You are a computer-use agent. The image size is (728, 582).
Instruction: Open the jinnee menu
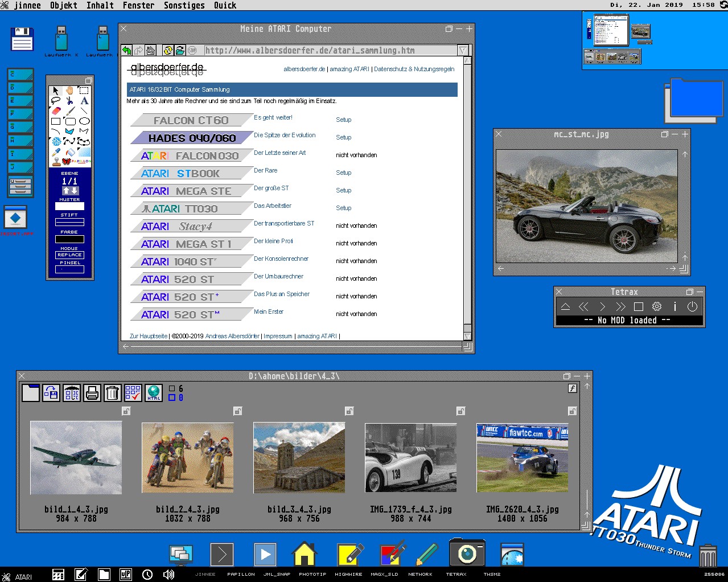(27, 5)
